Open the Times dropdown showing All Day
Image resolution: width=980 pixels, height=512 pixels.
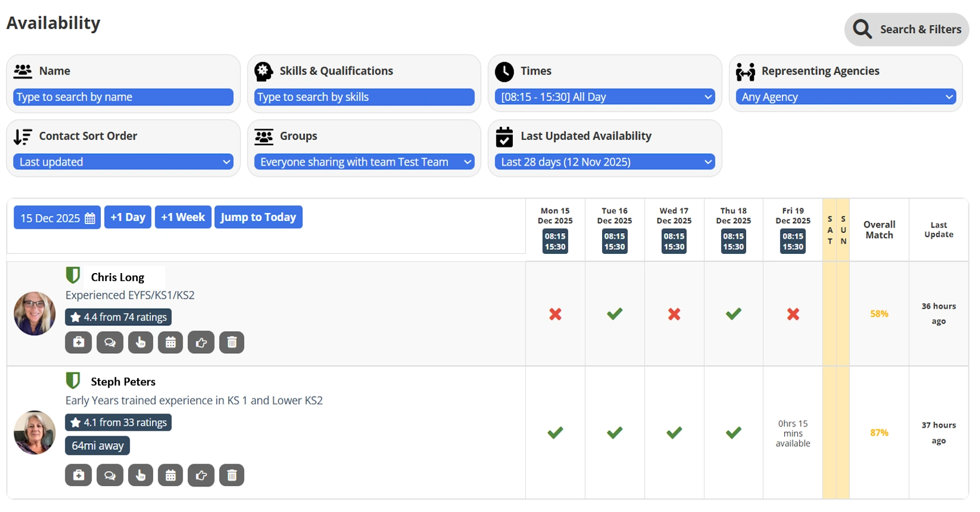(x=605, y=97)
